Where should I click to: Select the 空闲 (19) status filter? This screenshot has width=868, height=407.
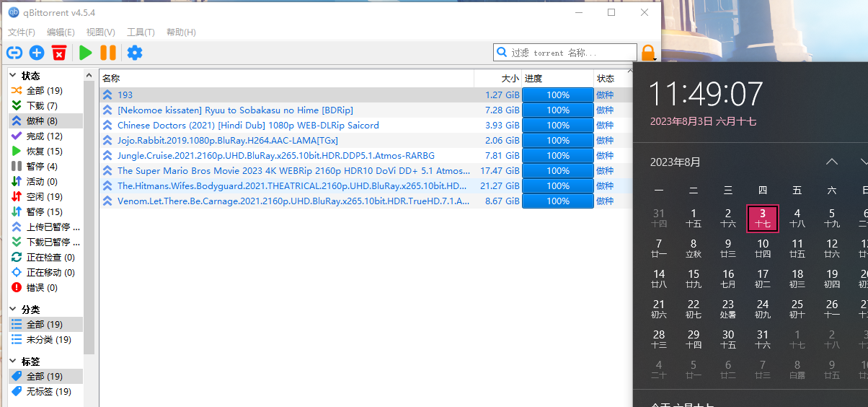pos(45,197)
